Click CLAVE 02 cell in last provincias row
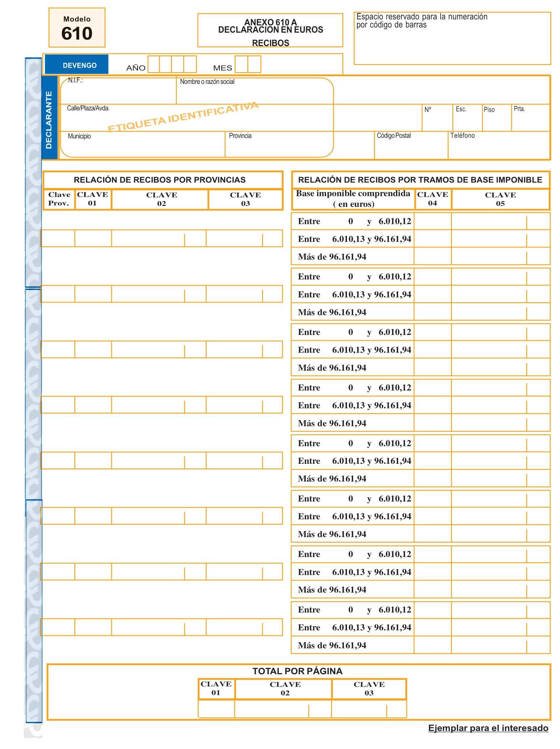560x749 pixels. click(x=159, y=627)
